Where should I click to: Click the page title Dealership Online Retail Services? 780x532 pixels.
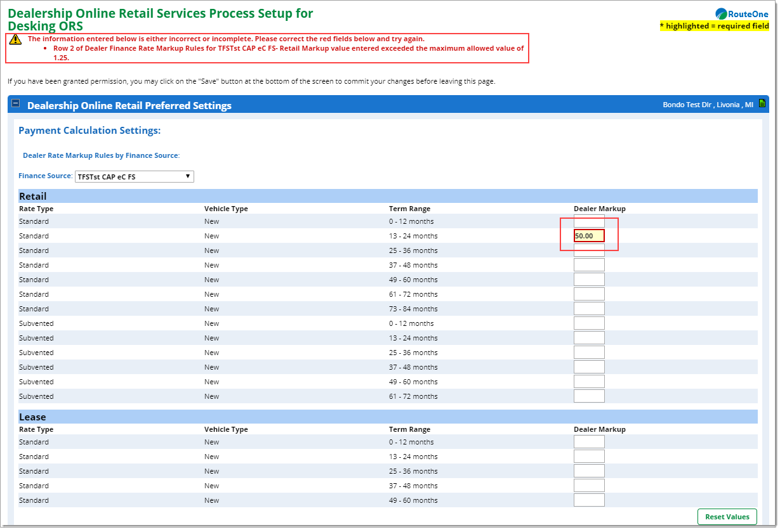coord(160,19)
